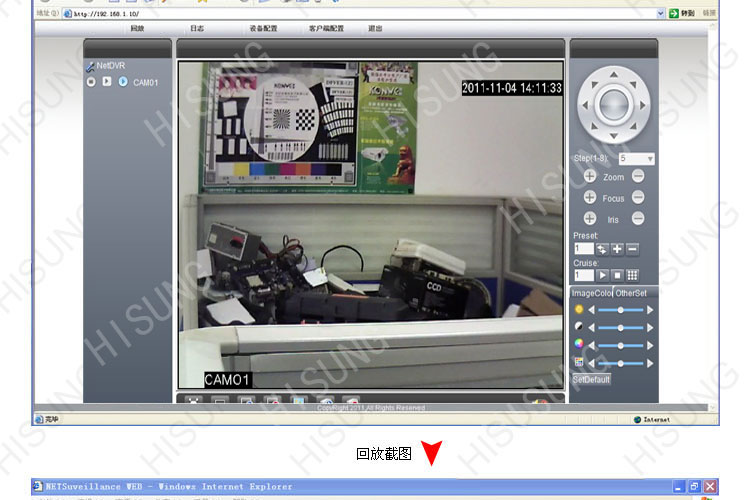Open the 回放 playback menu
The width and height of the screenshot is (748, 500).
coord(137,28)
